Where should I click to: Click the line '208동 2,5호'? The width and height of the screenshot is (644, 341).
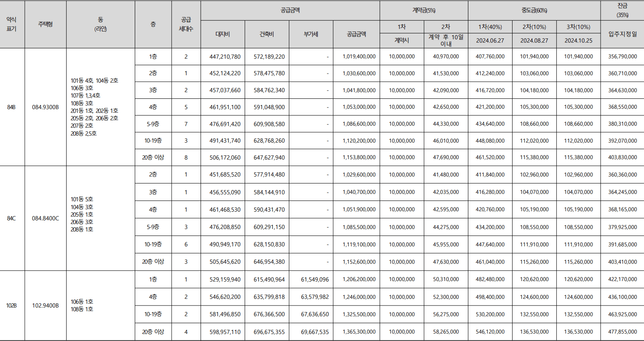point(83,134)
